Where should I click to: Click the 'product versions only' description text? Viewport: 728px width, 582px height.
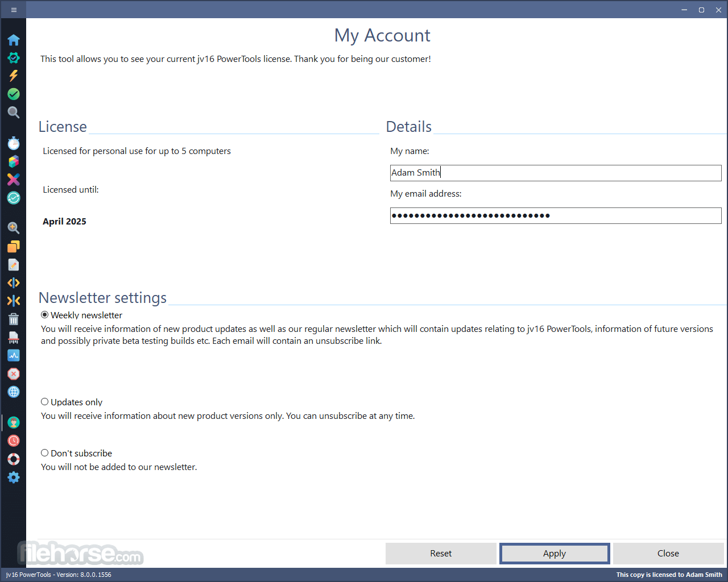pyautogui.click(x=228, y=416)
